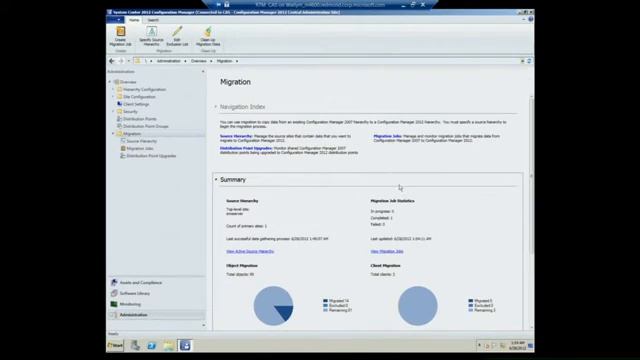Click the Distribution Point Upgrades link
The image size is (640, 360).
tap(246, 148)
